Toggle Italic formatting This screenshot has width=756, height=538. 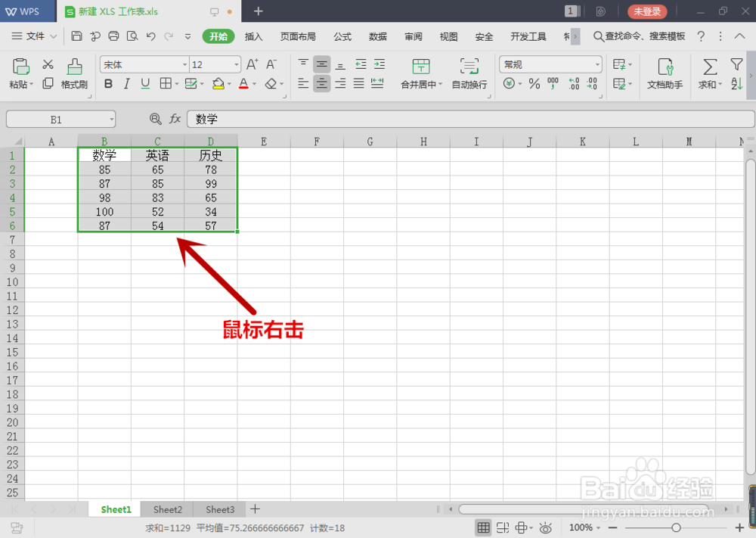pyautogui.click(x=127, y=84)
